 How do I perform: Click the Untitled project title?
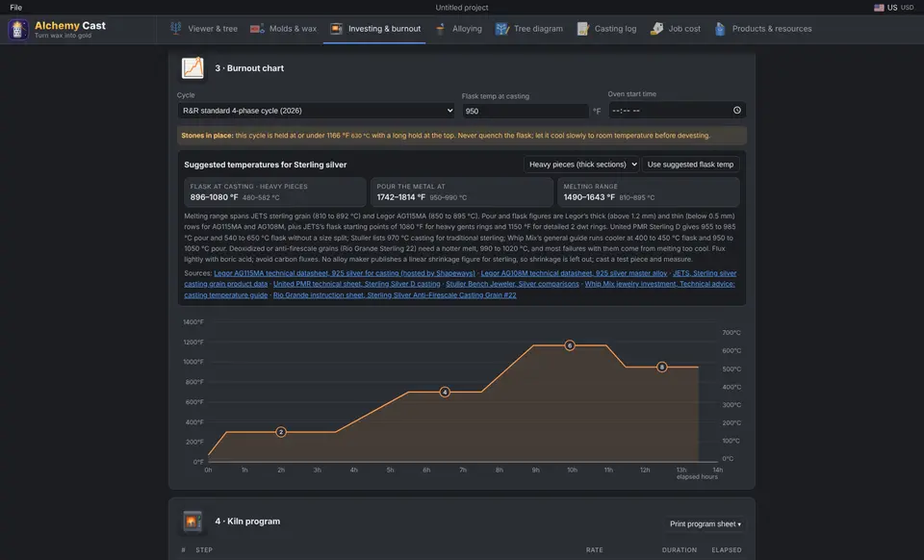462,8
